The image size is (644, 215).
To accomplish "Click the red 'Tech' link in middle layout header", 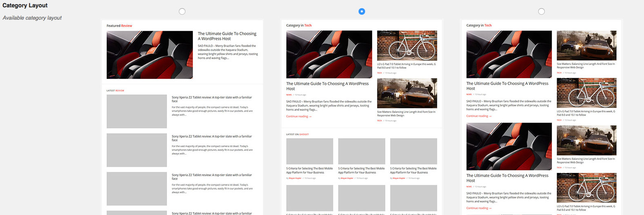I will 308,25.
